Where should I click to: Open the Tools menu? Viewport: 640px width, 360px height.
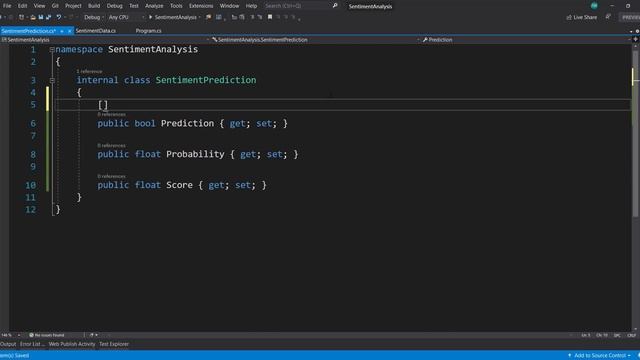click(176, 6)
